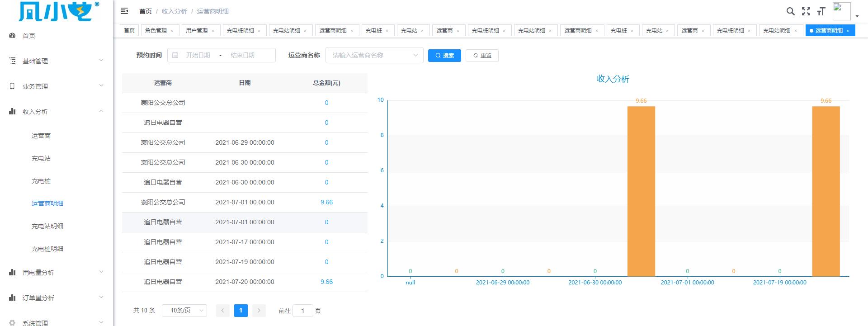Viewport: 868px width, 326px height.
Task: Click the sidebar collapse hamburger icon
Action: click(x=124, y=11)
